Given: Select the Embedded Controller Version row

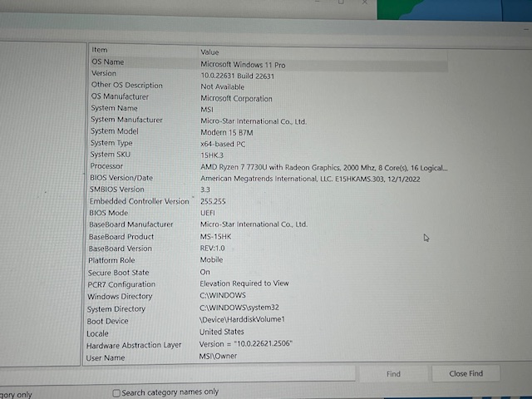Looking at the screenshot, I should tap(139, 201).
